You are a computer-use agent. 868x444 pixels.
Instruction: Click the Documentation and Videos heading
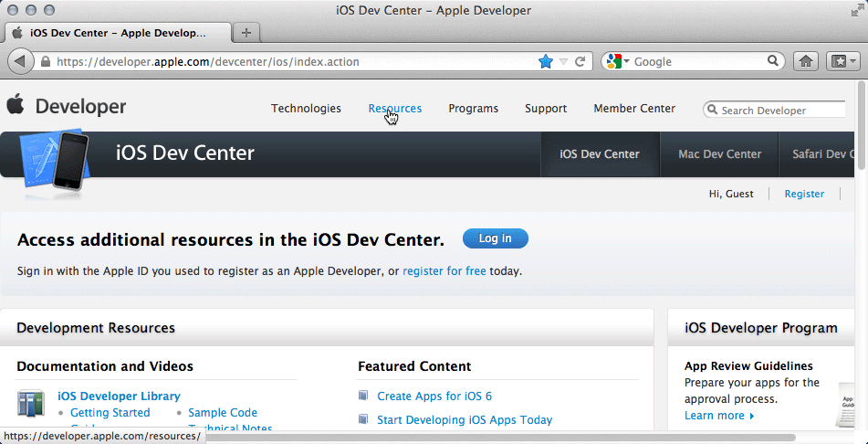pyautogui.click(x=105, y=366)
